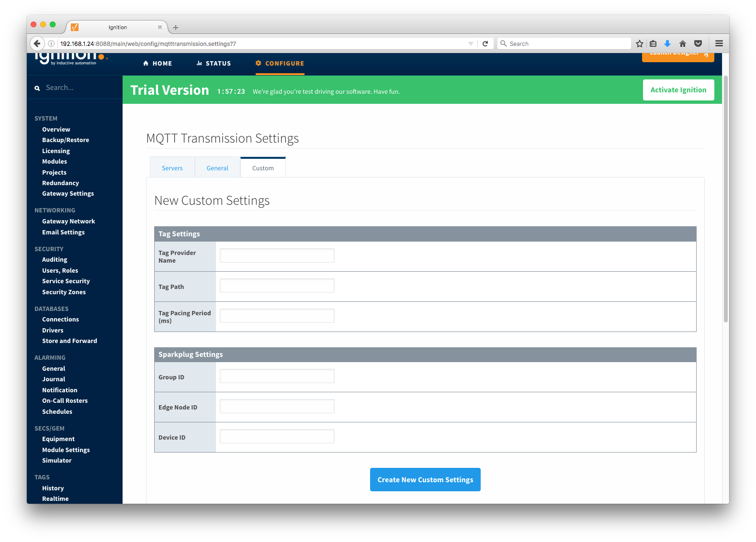
Task: Open Gateway Network under Networking
Action: pyautogui.click(x=68, y=221)
